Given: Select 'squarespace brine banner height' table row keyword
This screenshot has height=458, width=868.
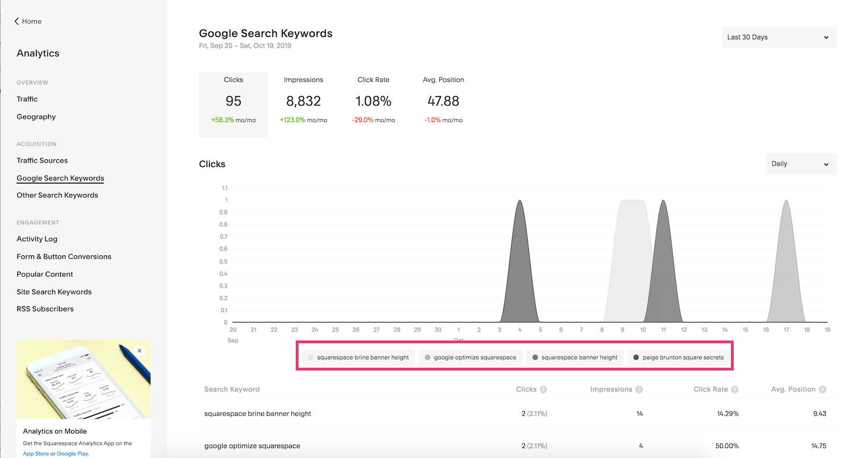Looking at the screenshot, I should point(258,414).
